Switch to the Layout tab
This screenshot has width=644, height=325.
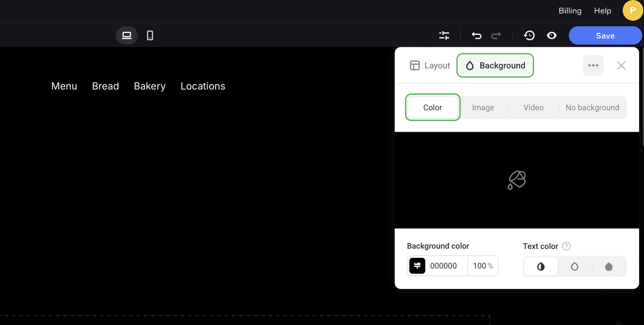click(430, 65)
